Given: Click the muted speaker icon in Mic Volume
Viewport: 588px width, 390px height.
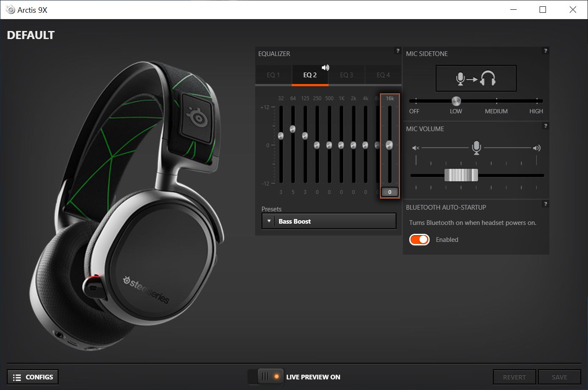Looking at the screenshot, I should click(x=416, y=148).
